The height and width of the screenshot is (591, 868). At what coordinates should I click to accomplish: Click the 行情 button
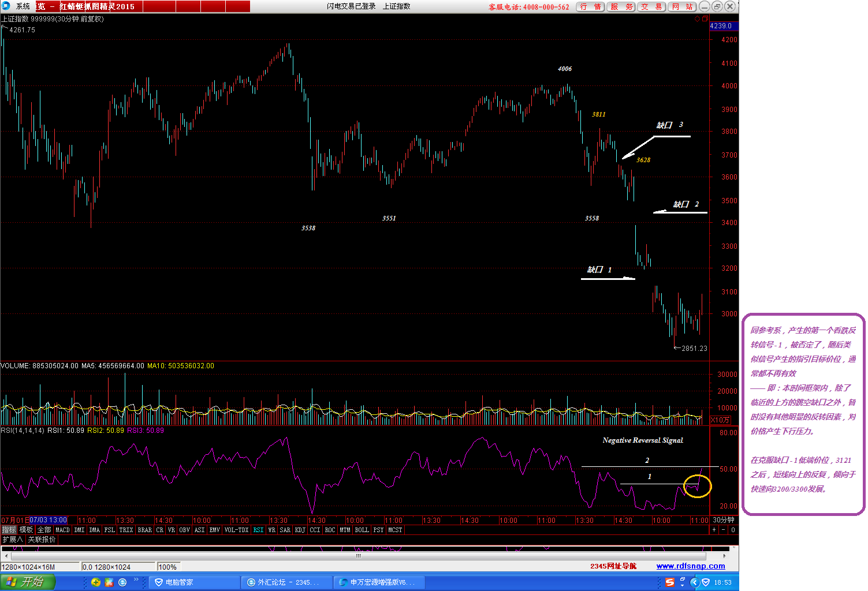click(590, 7)
